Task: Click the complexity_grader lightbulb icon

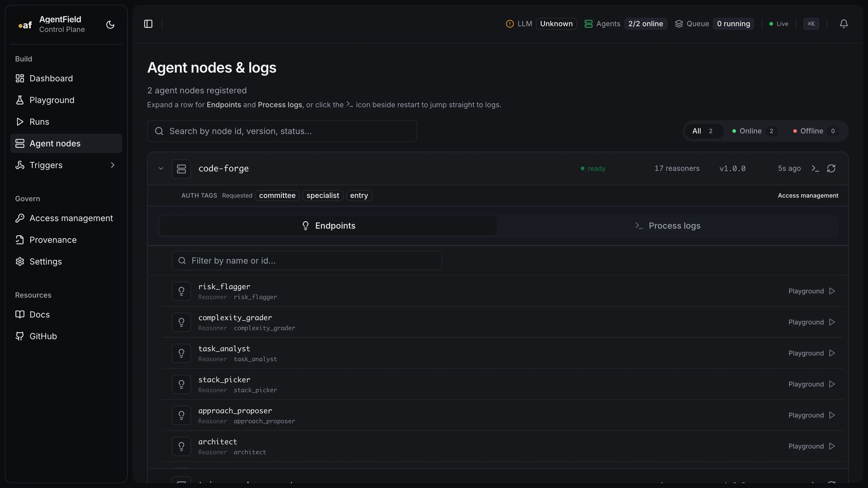Action: point(181,322)
